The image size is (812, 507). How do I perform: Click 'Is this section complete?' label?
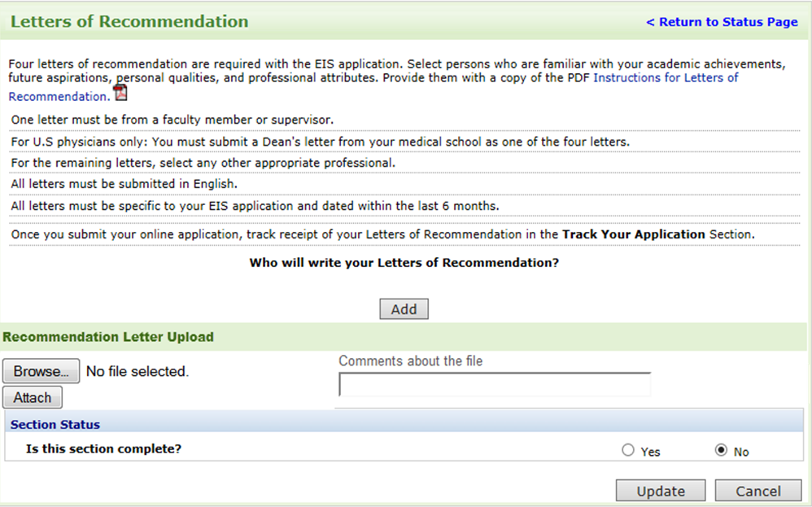(104, 449)
